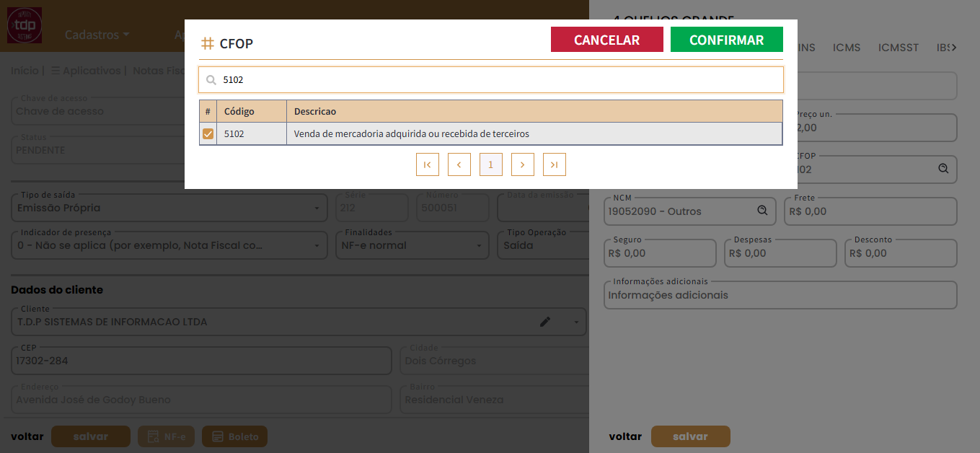
Task: Click the Série field showing 212
Action: pyautogui.click(x=372, y=208)
